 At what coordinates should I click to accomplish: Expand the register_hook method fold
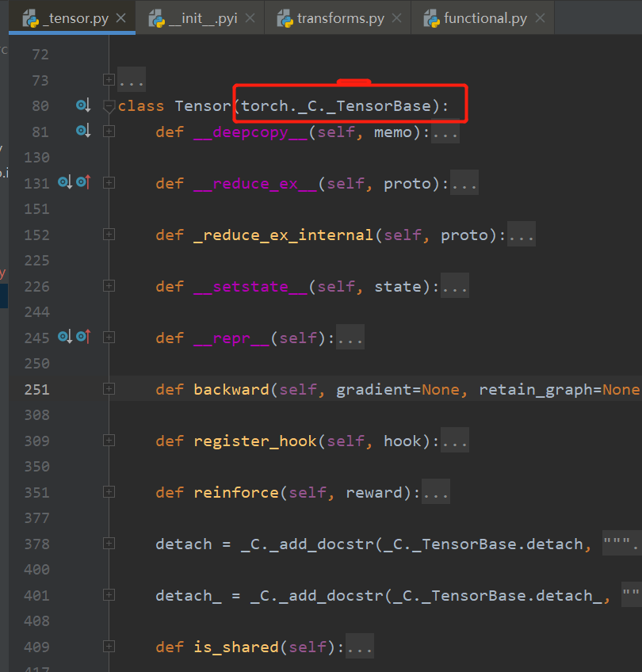tap(109, 441)
